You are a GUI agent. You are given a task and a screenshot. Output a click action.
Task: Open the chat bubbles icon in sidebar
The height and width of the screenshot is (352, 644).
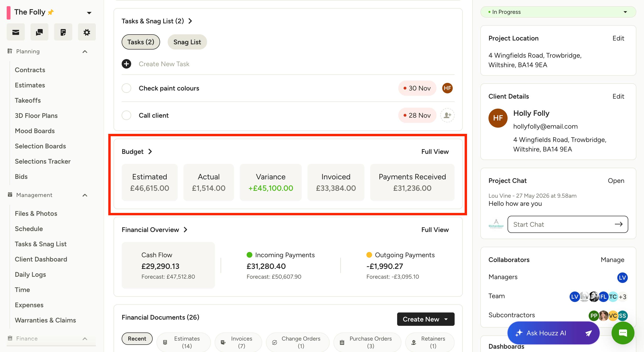[x=39, y=32]
